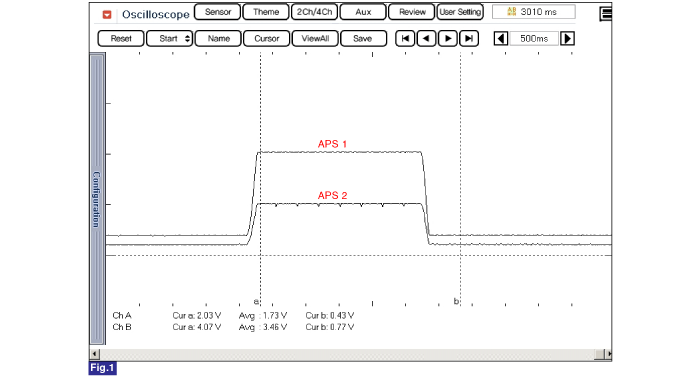Click the Review button

(412, 12)
